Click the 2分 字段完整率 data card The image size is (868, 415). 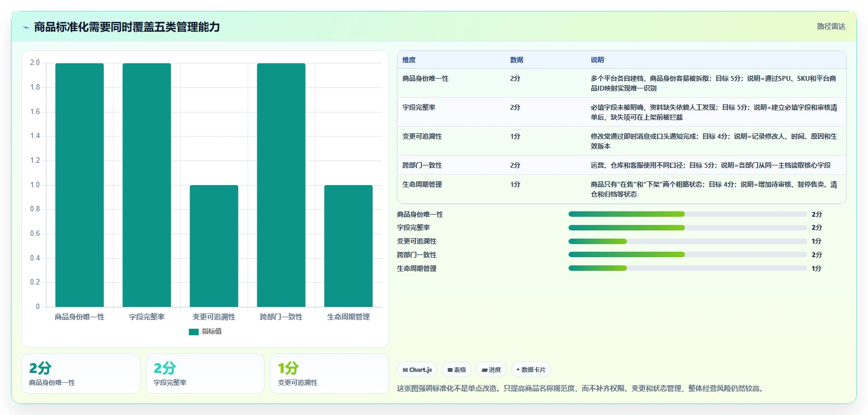point(205,373)
